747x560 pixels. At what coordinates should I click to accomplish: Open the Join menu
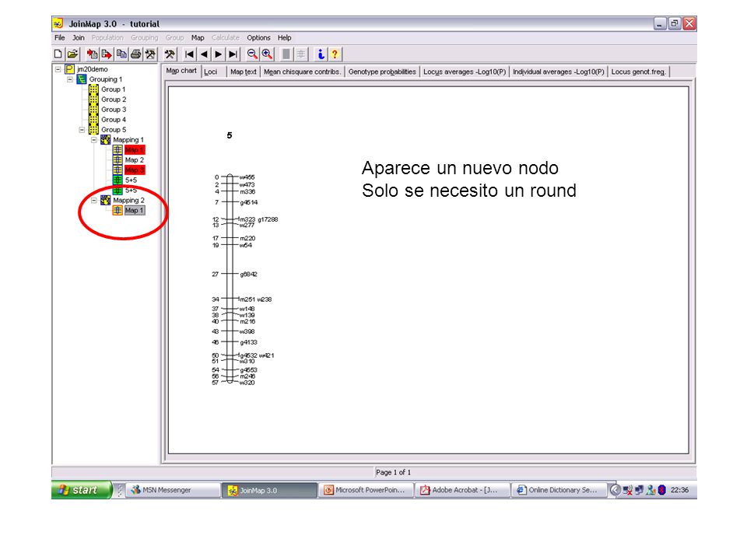(x=78, y=37)
